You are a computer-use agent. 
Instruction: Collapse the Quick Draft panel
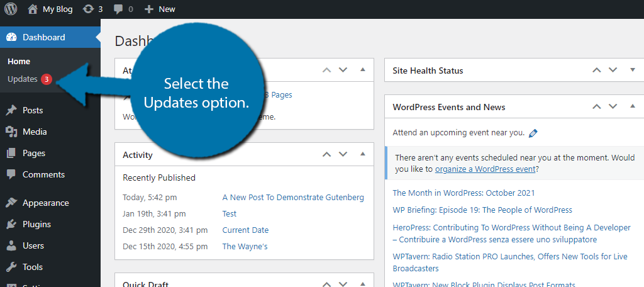362,284
